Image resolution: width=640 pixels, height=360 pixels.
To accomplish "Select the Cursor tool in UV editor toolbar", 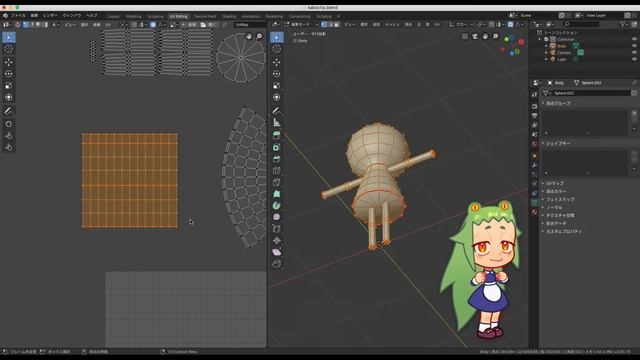I will tap(9, 49).
